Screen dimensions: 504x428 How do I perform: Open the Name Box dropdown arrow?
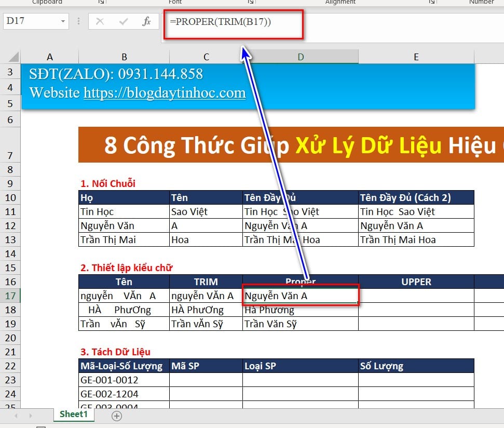point(63,21)
